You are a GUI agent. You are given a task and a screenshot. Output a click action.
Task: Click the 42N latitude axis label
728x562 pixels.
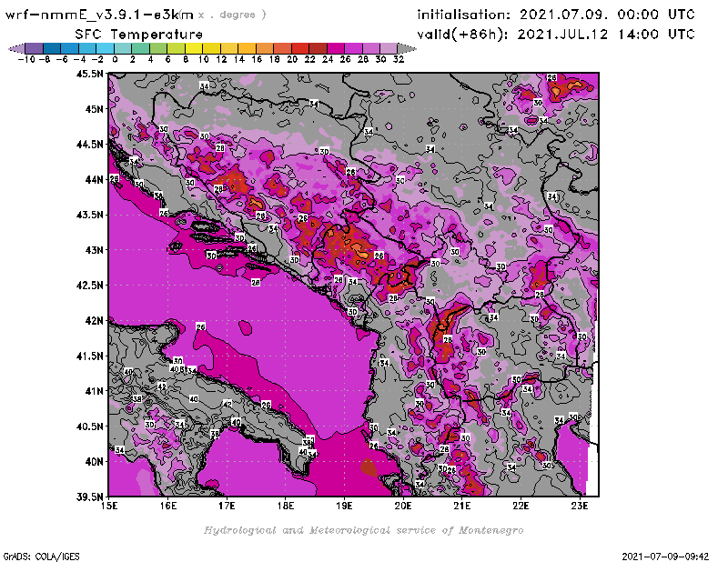[95, 320]
